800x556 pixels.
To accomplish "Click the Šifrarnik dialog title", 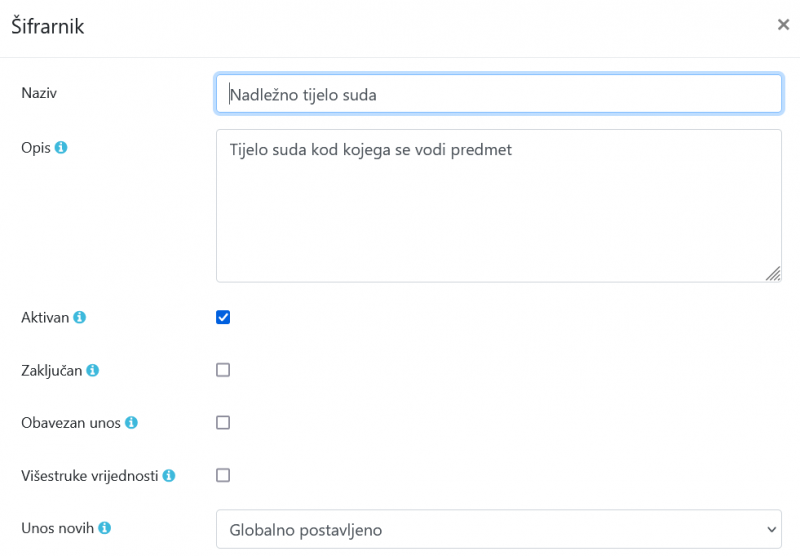I will pyautogui.click(x=48, y=27).
